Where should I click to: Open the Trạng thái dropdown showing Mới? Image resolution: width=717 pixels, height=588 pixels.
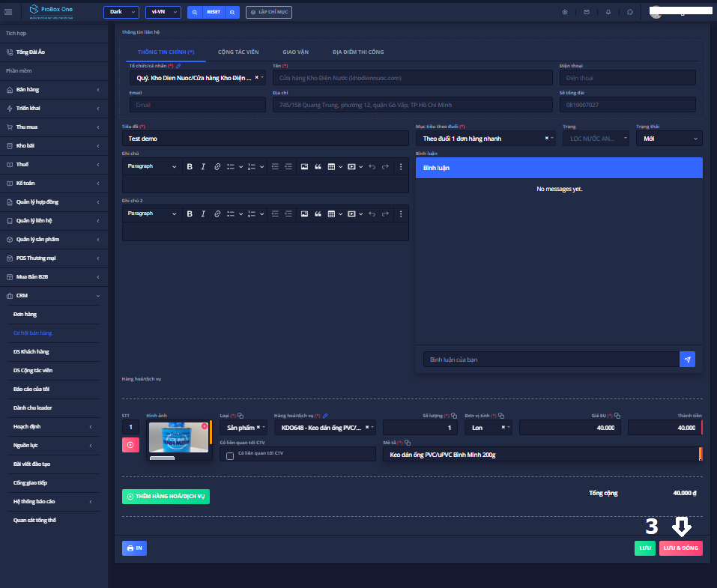pyautogui.click(x=668, y=139)
